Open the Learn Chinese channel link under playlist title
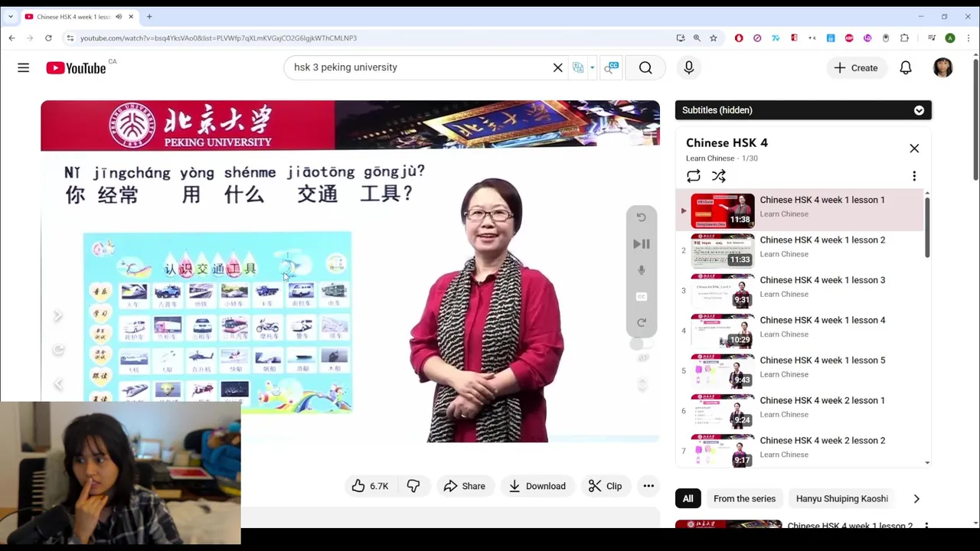The width and height of the screenshot is (980, 551). coord(710,158)
